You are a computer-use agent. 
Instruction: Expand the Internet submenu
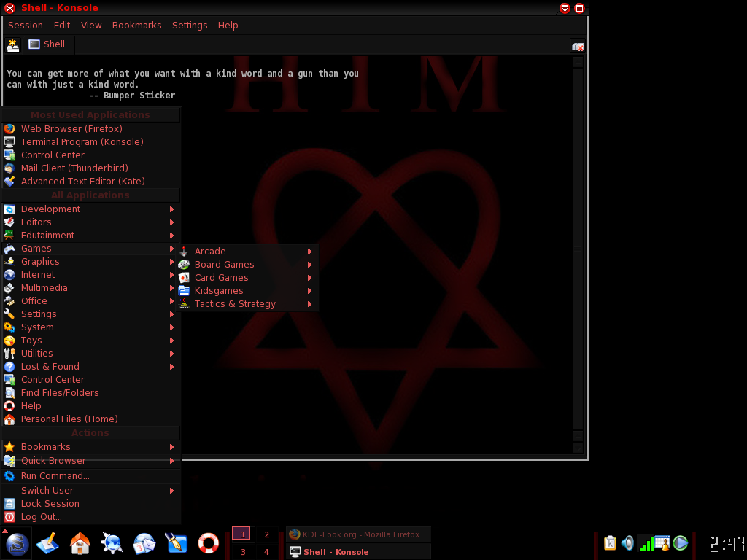tap(90, 275)
